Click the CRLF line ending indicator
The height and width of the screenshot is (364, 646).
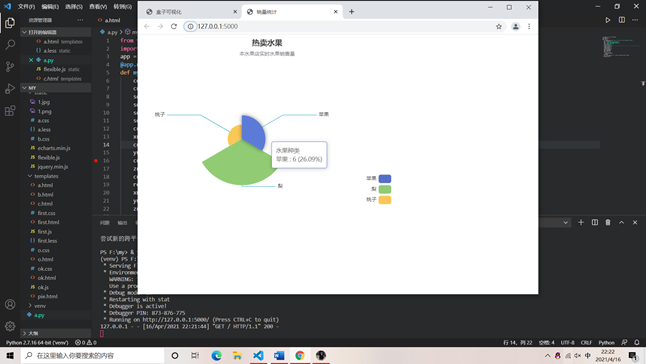[x=586, y=342]
